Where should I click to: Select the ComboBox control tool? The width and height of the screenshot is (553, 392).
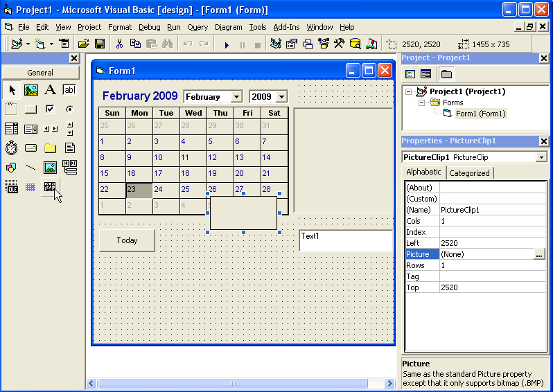pyautogui.click(x=12, y=129)
